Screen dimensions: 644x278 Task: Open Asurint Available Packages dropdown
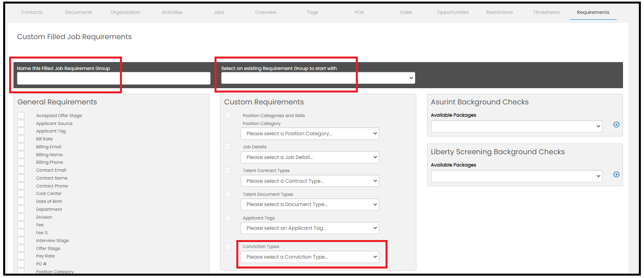click(x=517, y=127)
